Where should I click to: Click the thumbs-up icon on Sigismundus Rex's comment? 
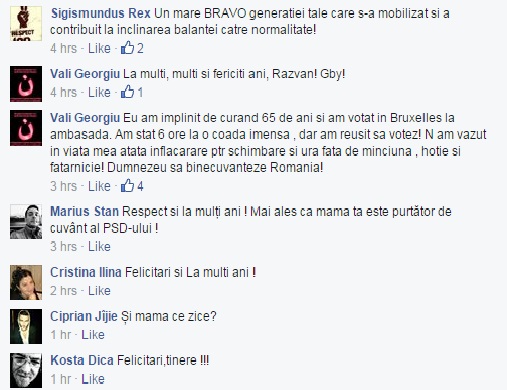click(128, 48)
